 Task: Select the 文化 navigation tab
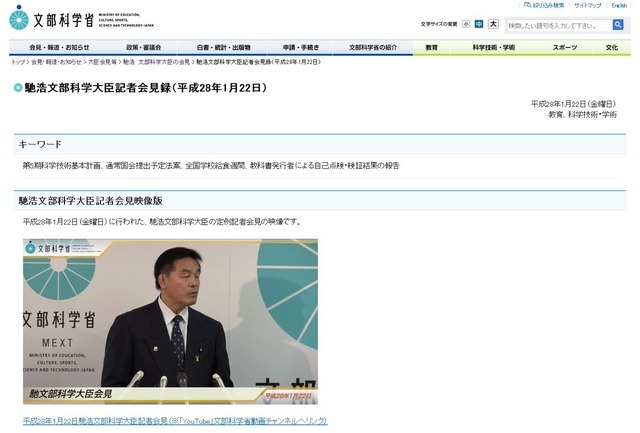click(611, 47)
